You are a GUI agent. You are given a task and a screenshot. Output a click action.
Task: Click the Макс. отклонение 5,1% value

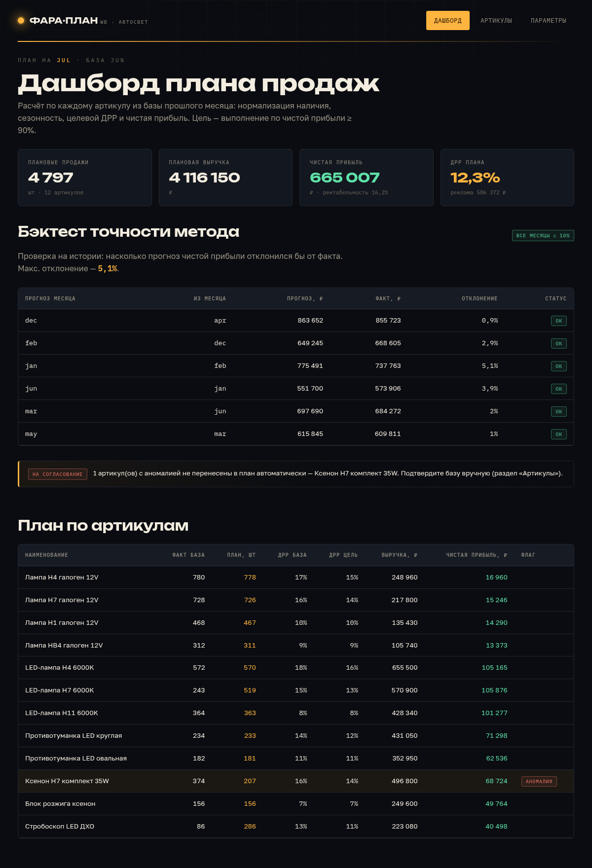[x=108, y=269]
